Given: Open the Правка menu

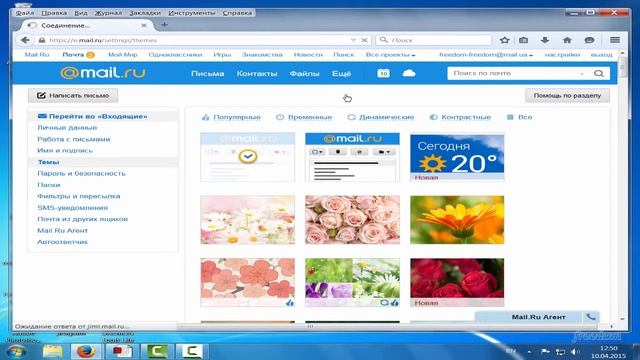Looking at the screenshot, I should click(54, 13).
